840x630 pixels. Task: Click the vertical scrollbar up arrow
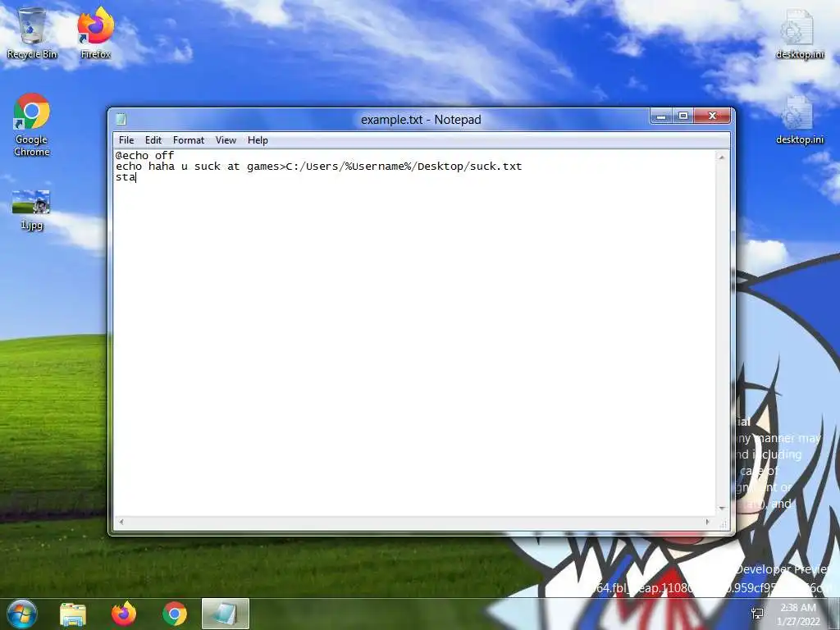[x=722, y=157]
